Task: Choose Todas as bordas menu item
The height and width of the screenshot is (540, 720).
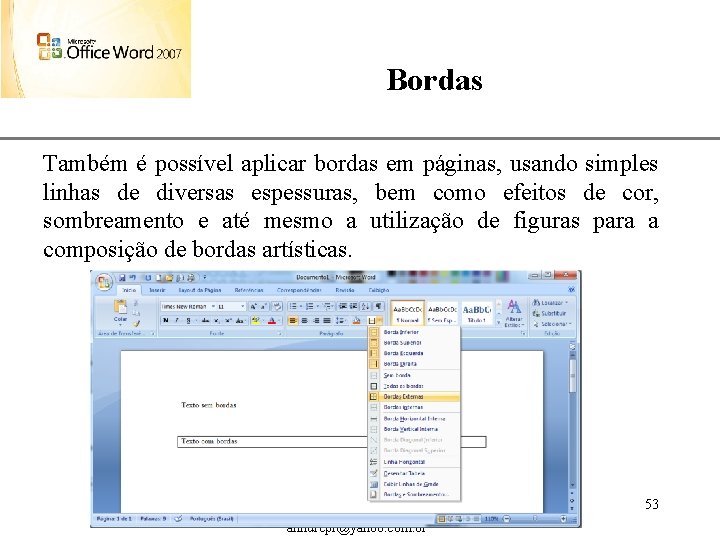Action: [x=414, y=386]
